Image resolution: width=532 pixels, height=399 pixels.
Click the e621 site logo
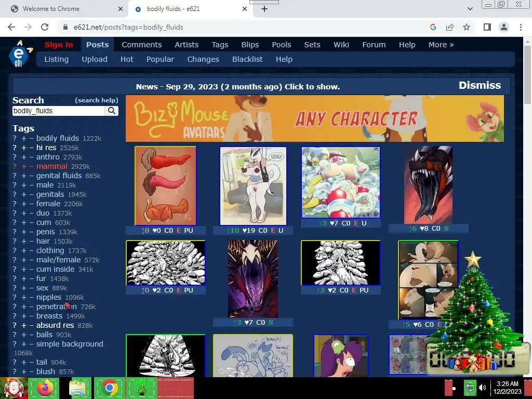[x=20, y=54]
